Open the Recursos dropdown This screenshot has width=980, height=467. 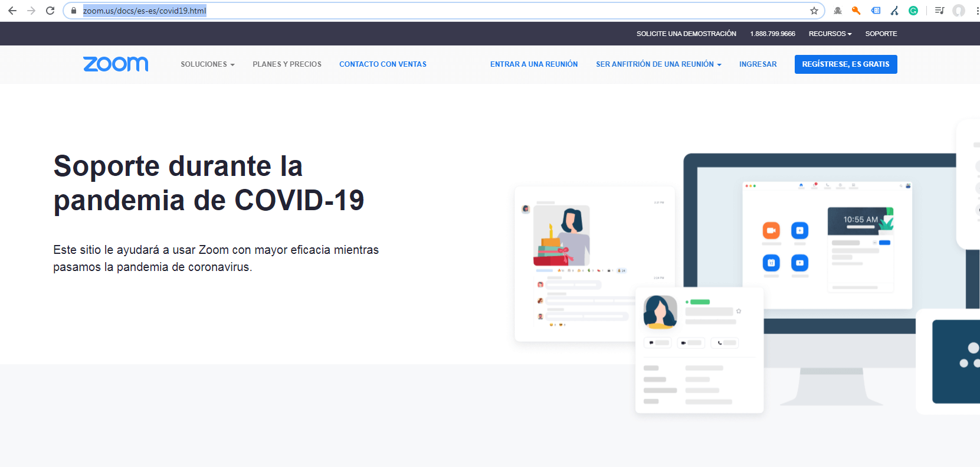[x=830, y=34]
